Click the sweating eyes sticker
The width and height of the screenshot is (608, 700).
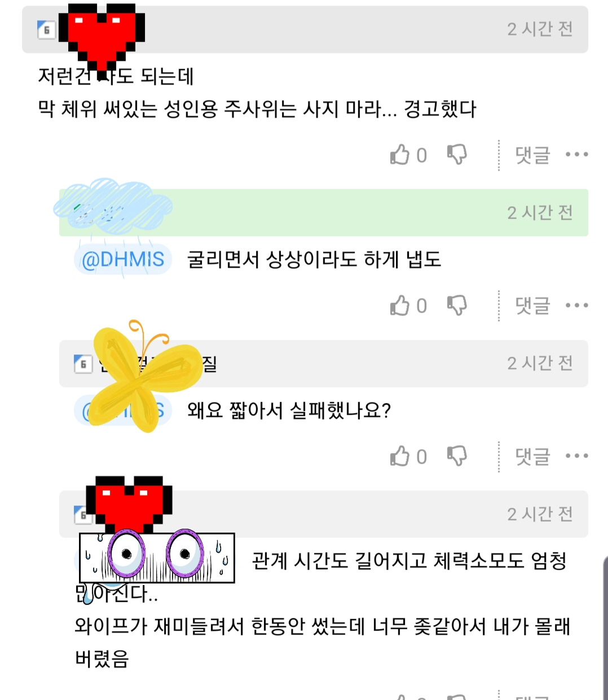[157, 557]
